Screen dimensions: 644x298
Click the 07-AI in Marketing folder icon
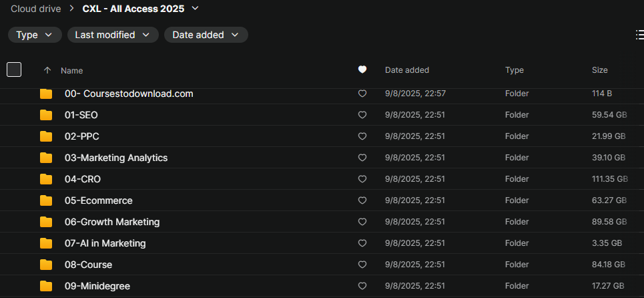click(x=46, y=243)
